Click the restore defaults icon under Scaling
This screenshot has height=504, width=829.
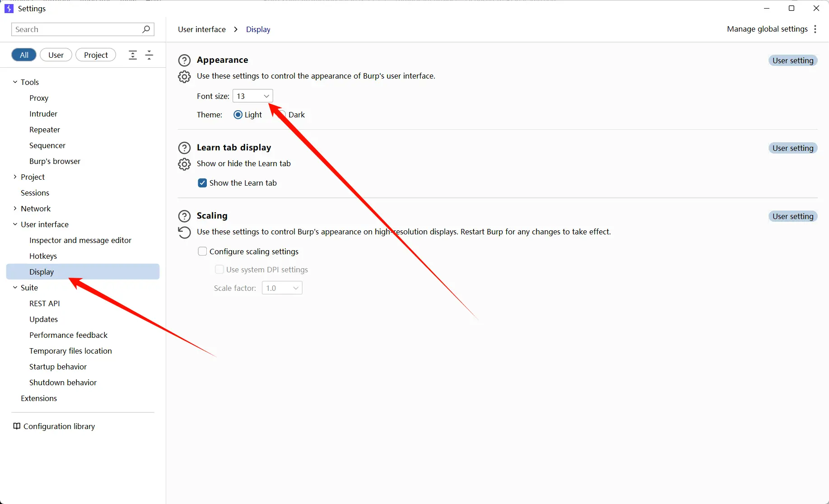(x=184, y=232)
